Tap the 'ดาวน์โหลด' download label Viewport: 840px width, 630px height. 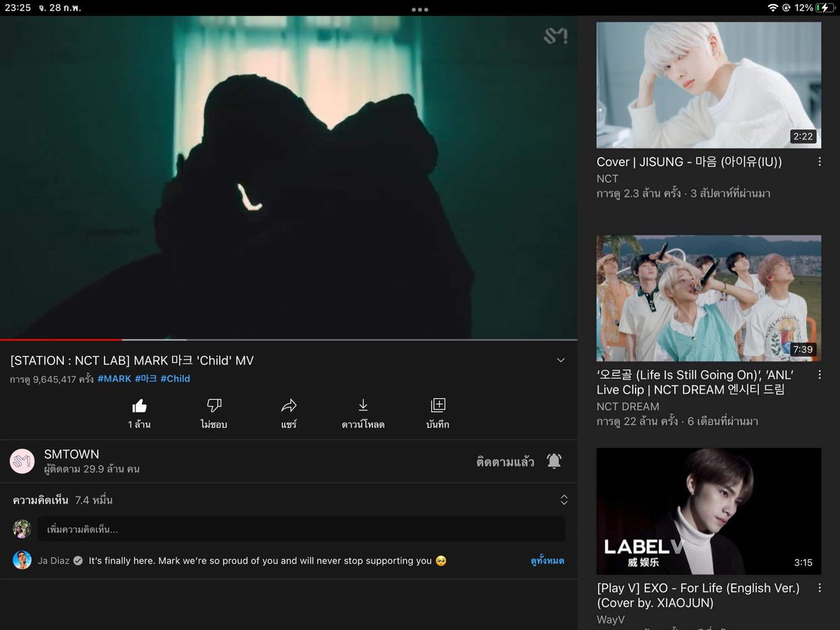(363, 424)
